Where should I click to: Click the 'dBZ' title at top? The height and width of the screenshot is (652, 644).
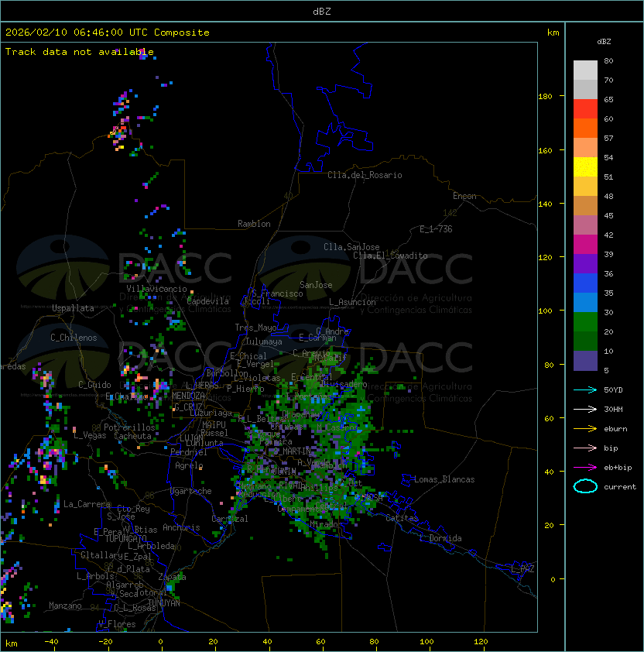[321, 12]
